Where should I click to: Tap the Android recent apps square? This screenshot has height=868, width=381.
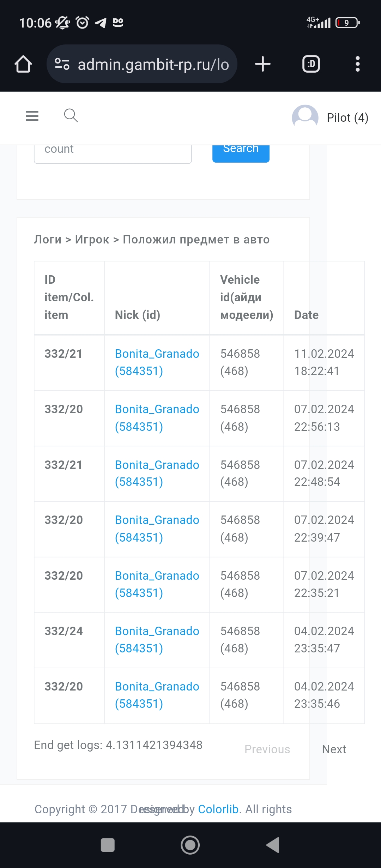click(108, 845)
